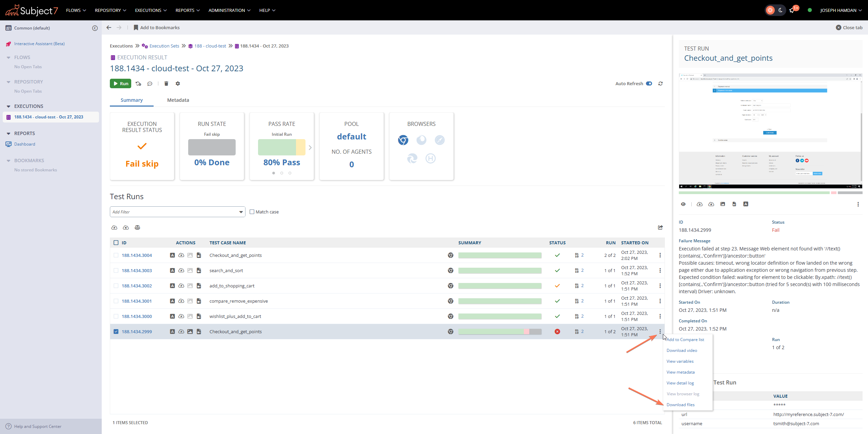The image size is (868, 434).
Task: Click the progress bar for search_and_sort run
Action: click(x=499, y=270)
